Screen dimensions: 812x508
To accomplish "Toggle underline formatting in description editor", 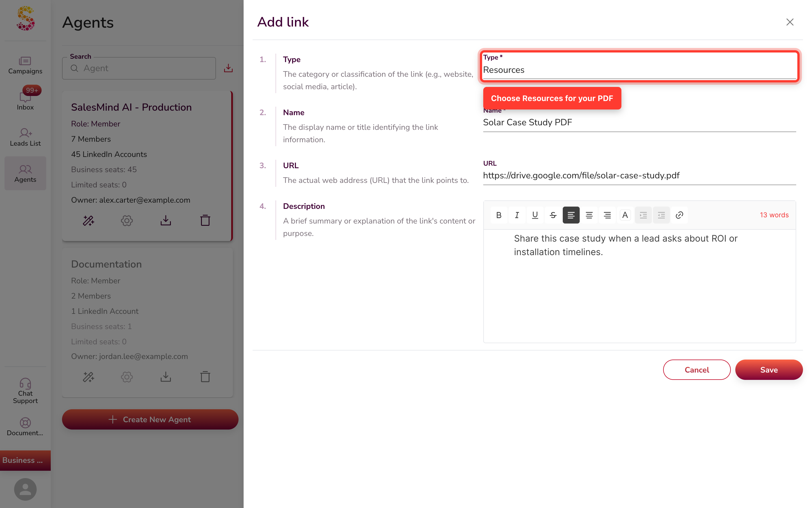I will click(x=535, y=215).
